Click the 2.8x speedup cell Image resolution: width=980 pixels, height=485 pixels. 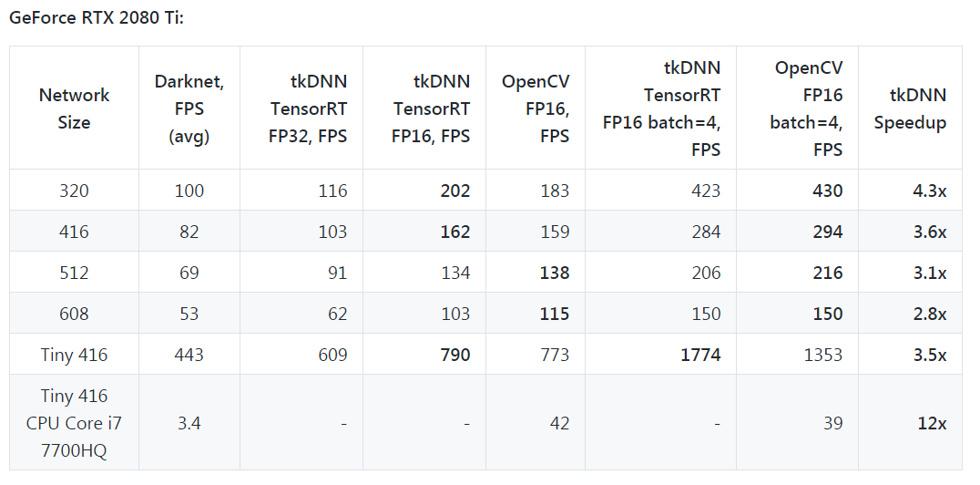point(930,314)
